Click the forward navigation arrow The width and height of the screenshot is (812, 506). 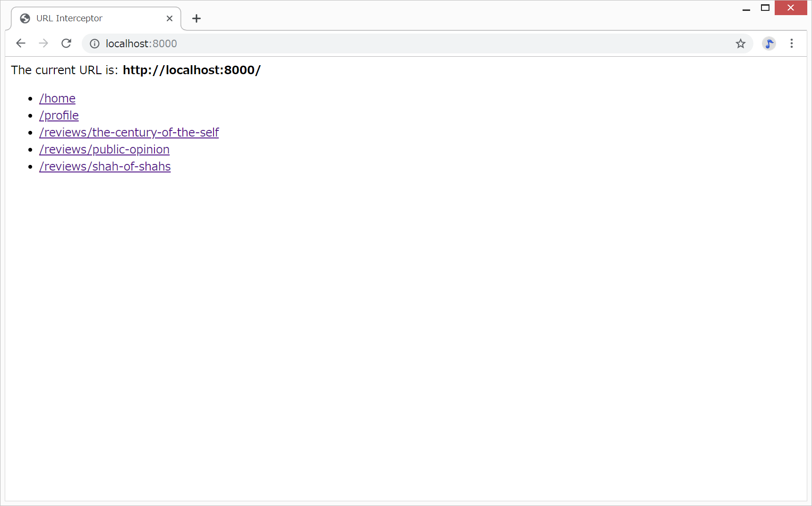[43, 43]
